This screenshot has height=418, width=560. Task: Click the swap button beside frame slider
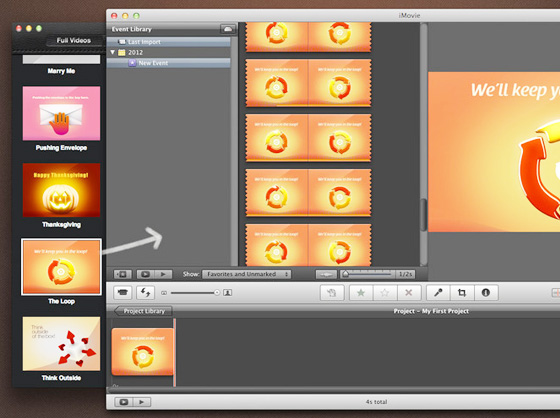[326, 274]
